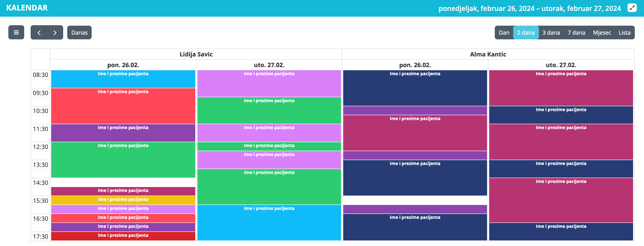Click the Danas button

click(x=79, y=33)
